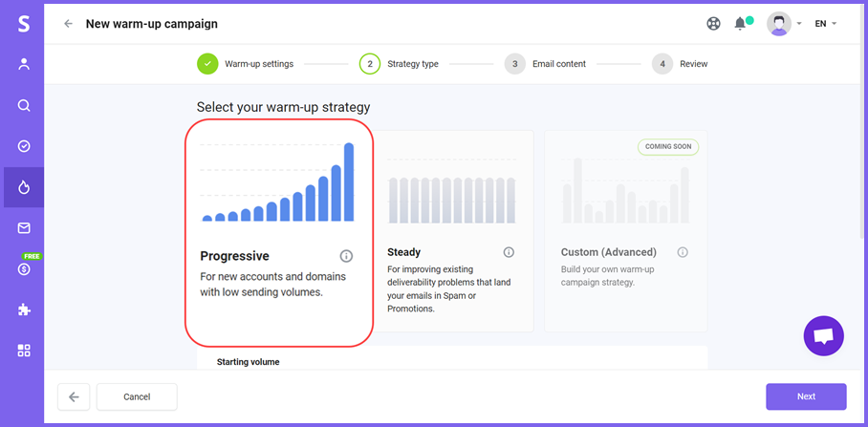Click the COMING SOON badge
The image size is (868, 427).
tap(668, 146)
